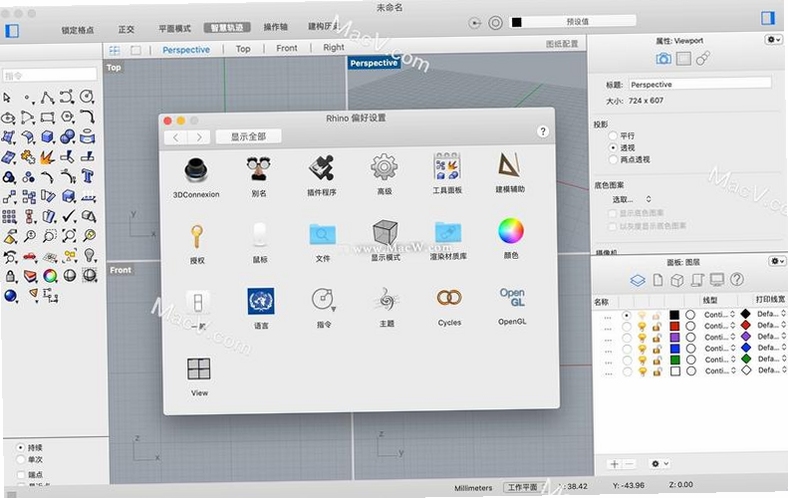Toggle the left sidebar icon in title bar
788x498 pixels.
click(x=12, y=31)
